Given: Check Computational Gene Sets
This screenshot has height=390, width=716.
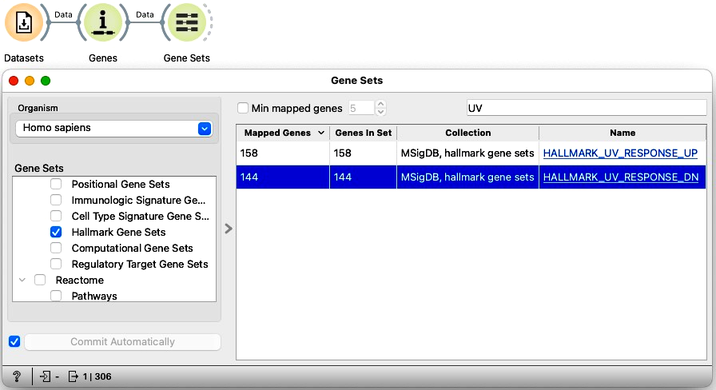Looking at the screenshot, I should pyautogui.click(x=56, y=248).
